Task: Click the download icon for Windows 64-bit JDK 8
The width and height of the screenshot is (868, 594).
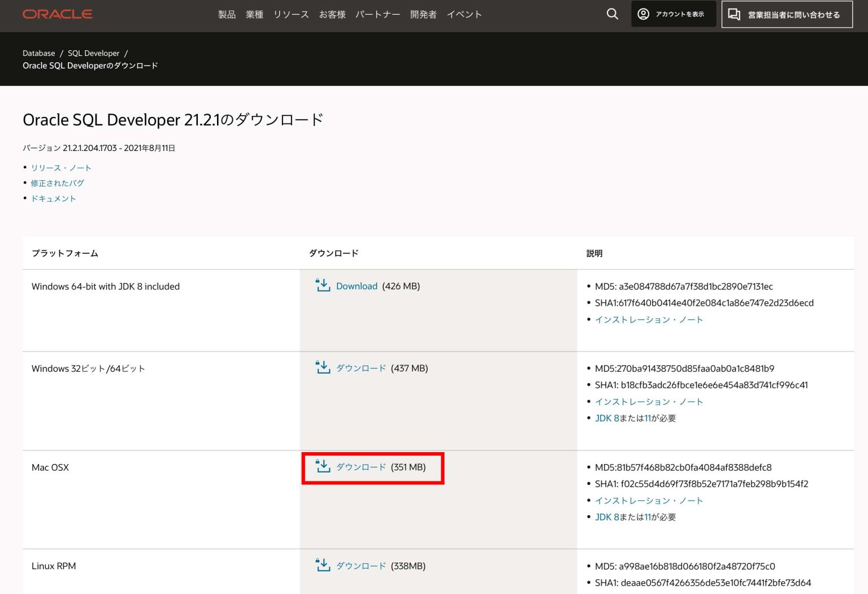Action: pyautogui.click(x=322, y=285)
